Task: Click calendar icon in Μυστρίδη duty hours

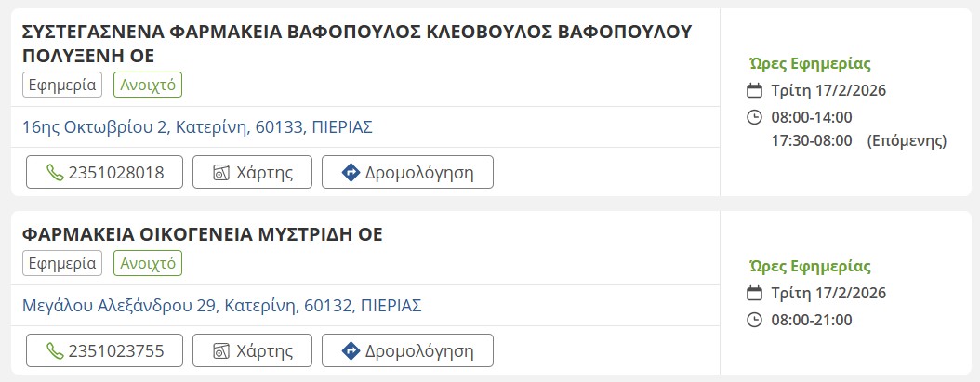Action: tap(755, 294)
